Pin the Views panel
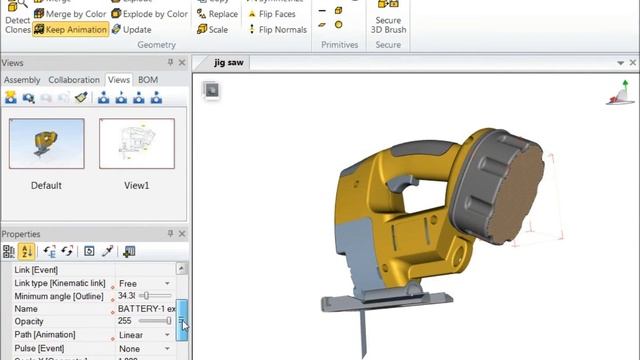640x360 pixels. [x=170, y=62]
